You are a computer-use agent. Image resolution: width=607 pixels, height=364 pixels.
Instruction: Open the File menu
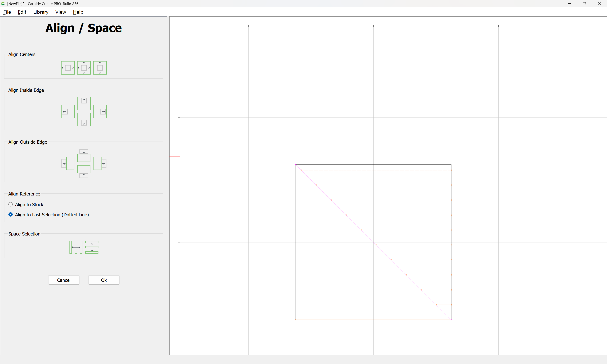coord(7,12)
